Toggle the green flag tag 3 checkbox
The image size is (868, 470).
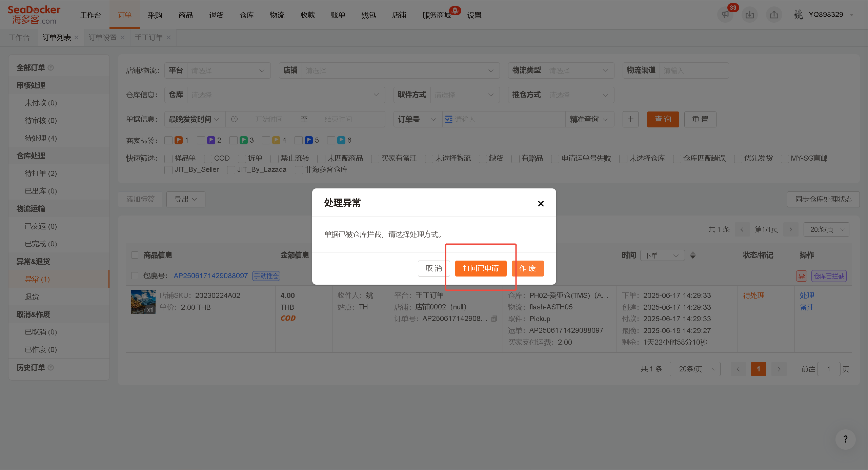coord(234,140)
